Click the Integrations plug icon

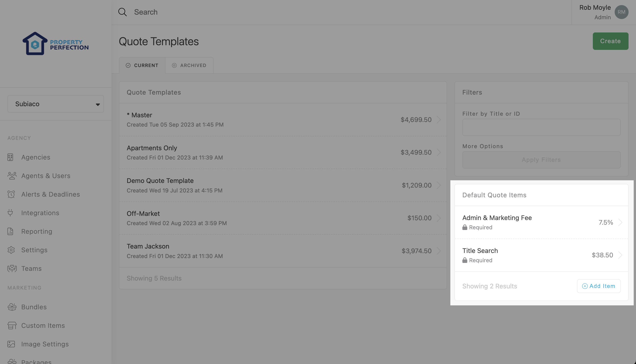pos(10,213)
